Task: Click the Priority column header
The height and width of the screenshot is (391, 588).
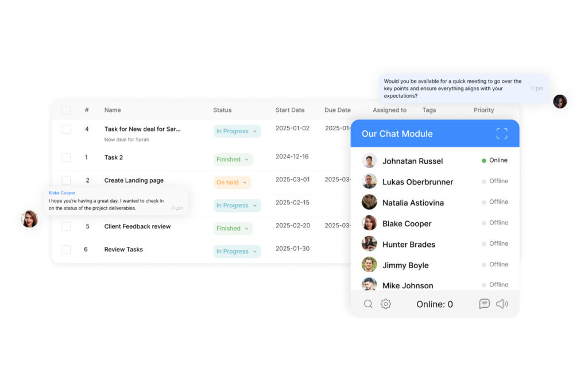Action: tap(483, 110)
